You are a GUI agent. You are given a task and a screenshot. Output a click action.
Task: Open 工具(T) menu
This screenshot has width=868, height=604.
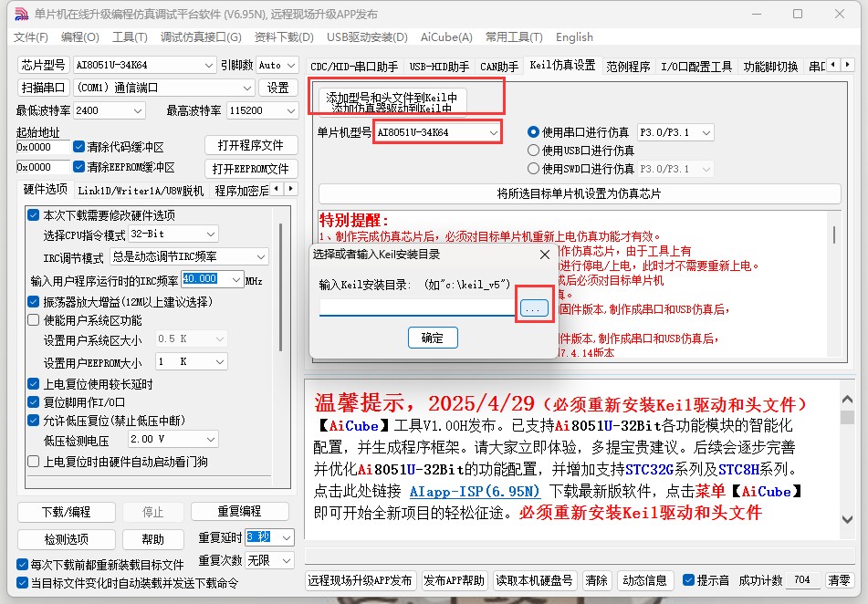pyautogui.click(x=131, y=37)
